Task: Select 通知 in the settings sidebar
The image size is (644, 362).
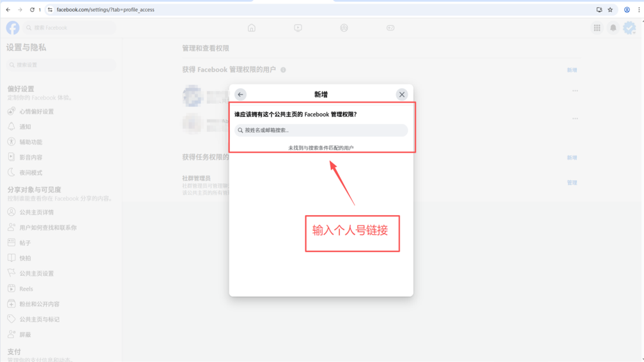Action: point(25,127)
